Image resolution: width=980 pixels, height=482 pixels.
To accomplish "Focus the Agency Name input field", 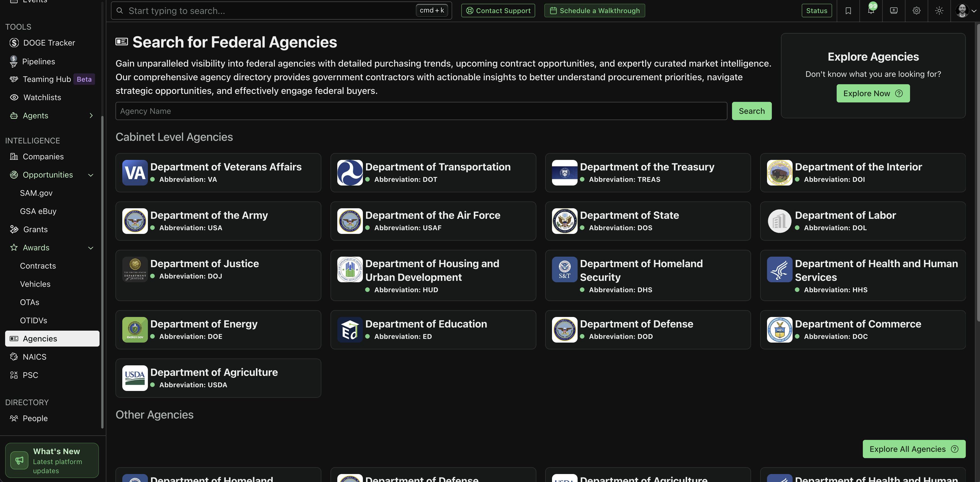I will pos(421,111).
